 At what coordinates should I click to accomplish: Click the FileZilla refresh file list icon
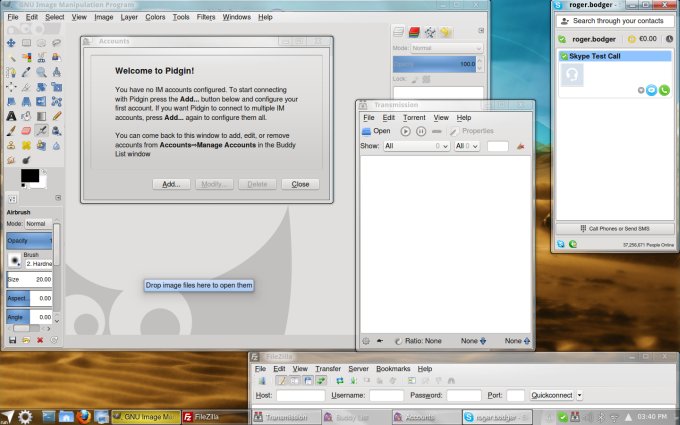tap(340, 381)
